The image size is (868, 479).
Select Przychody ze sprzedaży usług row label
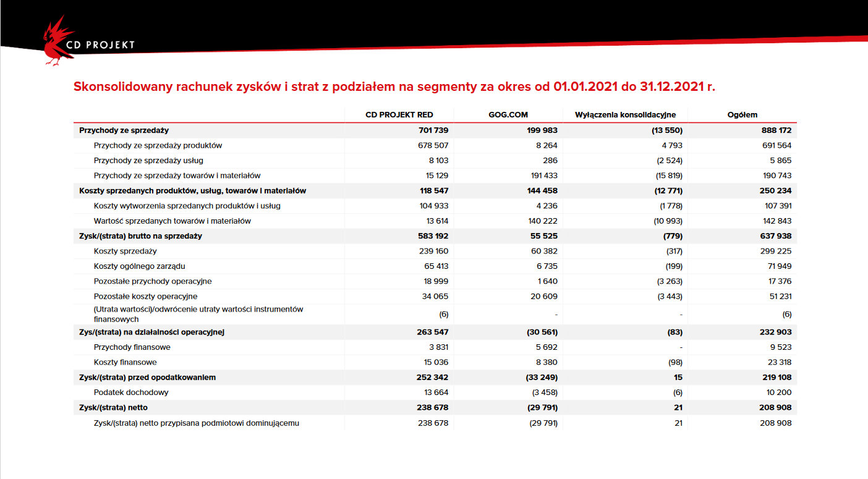(x=148, y=161)
